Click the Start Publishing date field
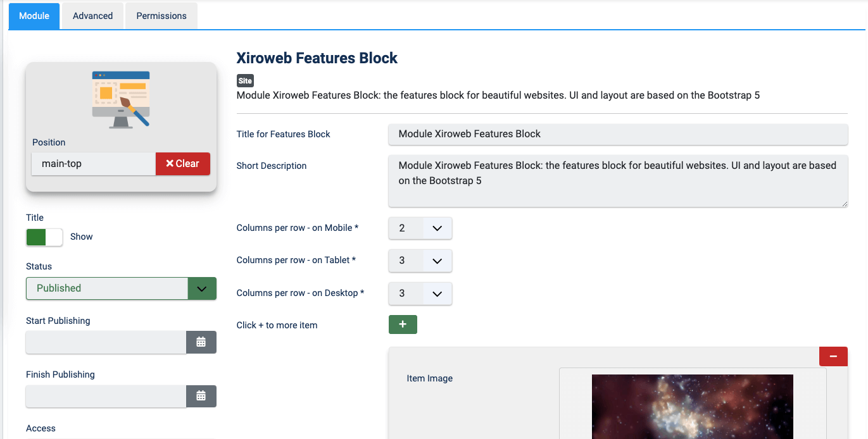The image size is (868, 439). pos(106,342)
